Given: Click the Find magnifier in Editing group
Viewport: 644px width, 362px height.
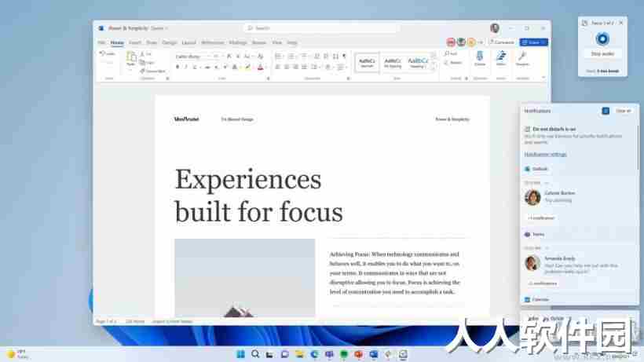Looking at the screenshot, I should [447, 53].
